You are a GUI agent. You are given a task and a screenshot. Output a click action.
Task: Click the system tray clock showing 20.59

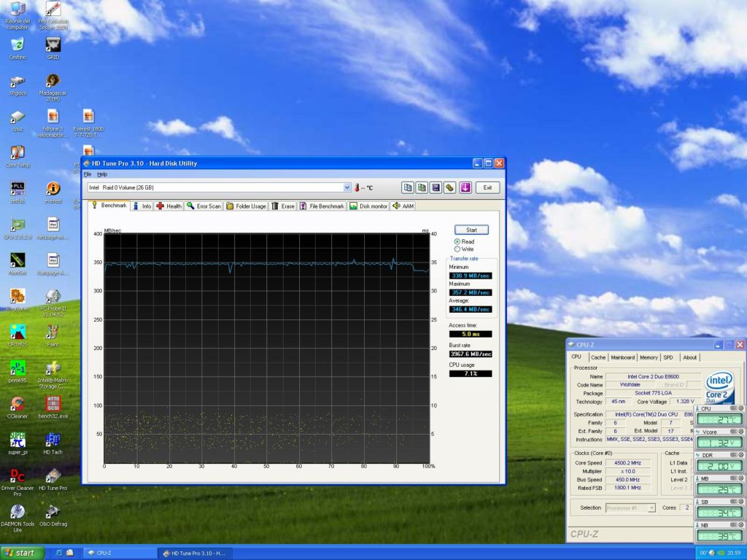tap(734, 553)
